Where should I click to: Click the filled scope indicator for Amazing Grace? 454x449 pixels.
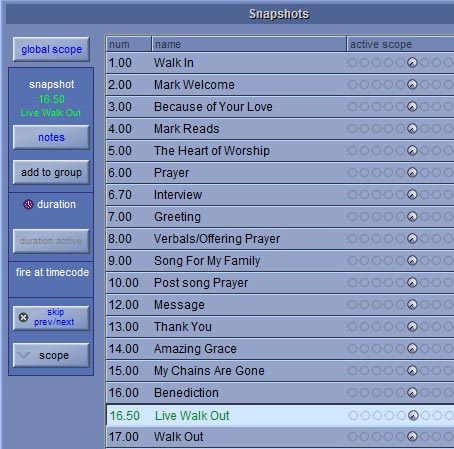click(412, 349)
